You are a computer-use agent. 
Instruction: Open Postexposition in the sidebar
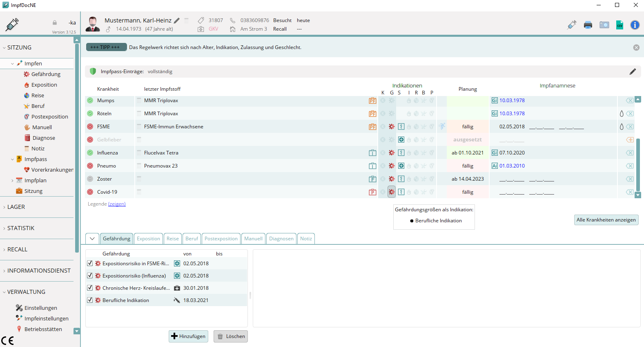coord(49,116)
